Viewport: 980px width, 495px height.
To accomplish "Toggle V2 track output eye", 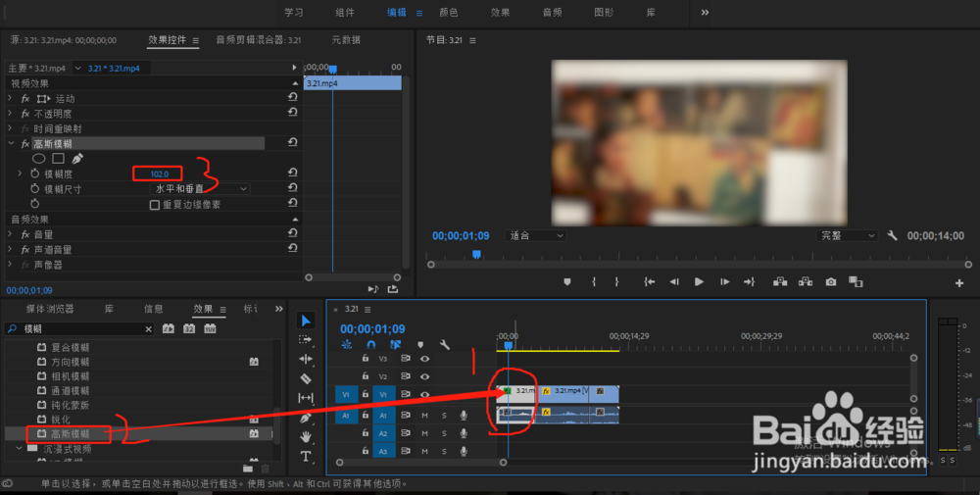I will click(x=425, y=376).
